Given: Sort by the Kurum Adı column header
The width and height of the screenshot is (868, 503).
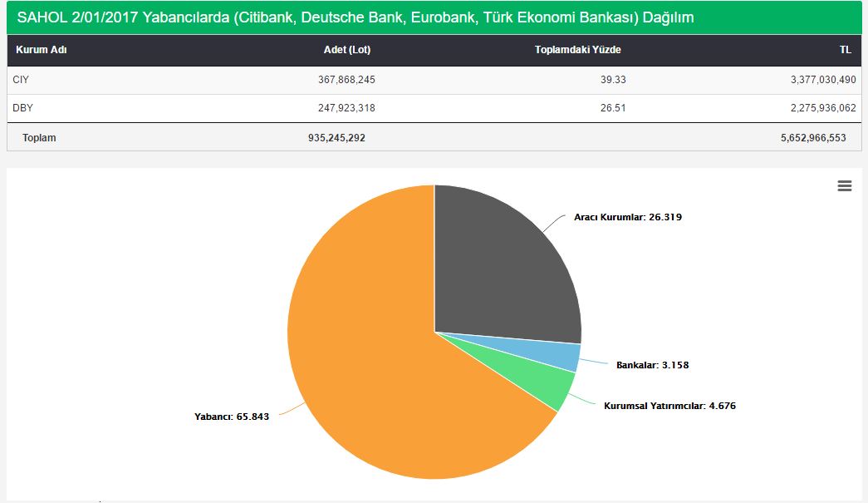Looking at the screenshot, I should click(x=42, y=50).
